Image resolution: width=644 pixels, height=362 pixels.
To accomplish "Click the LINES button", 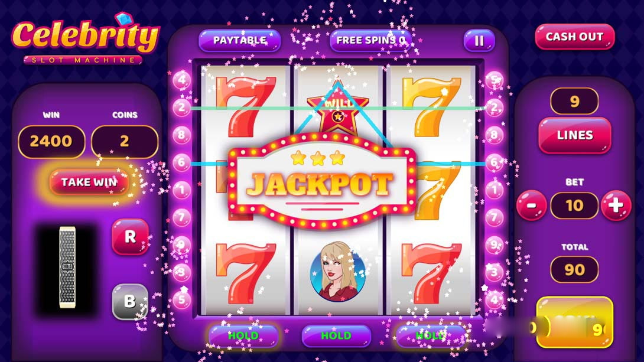I will (575, 135).
